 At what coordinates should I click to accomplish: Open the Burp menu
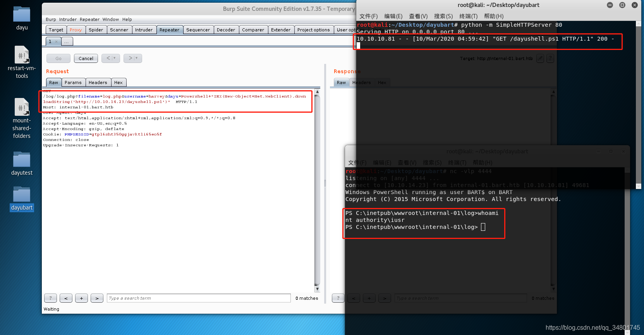pos(51,19)
